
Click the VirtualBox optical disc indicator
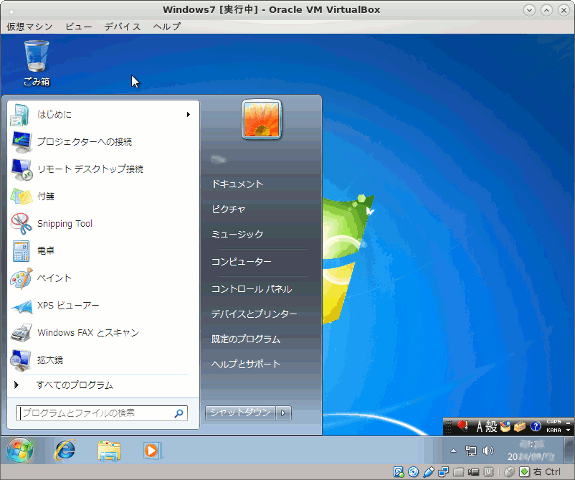click(x=413, y=472)
